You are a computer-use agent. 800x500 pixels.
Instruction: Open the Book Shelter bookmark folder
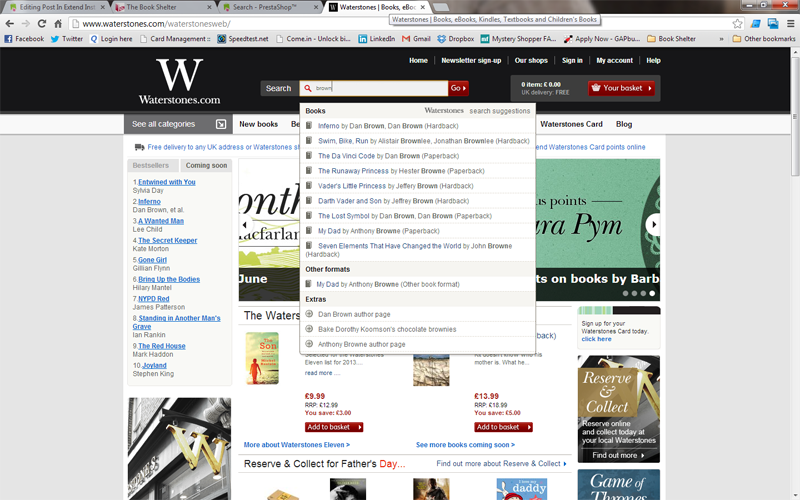[x=671, y=39]
